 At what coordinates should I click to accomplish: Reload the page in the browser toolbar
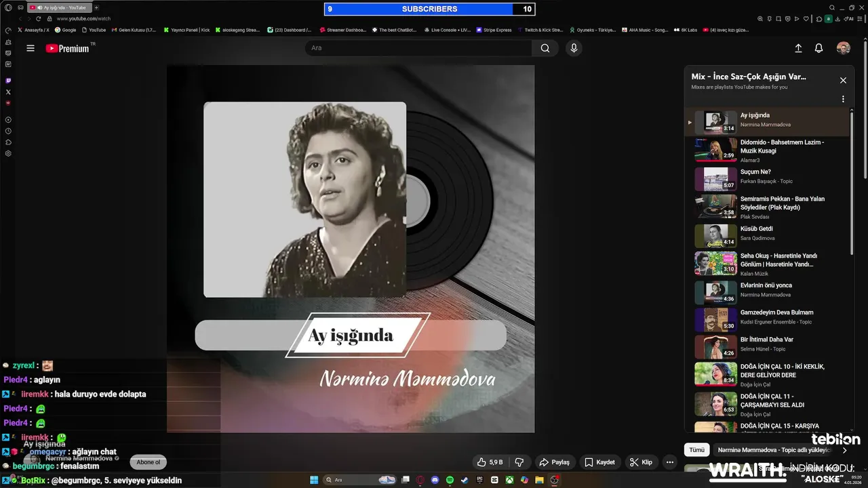point(38,19)
